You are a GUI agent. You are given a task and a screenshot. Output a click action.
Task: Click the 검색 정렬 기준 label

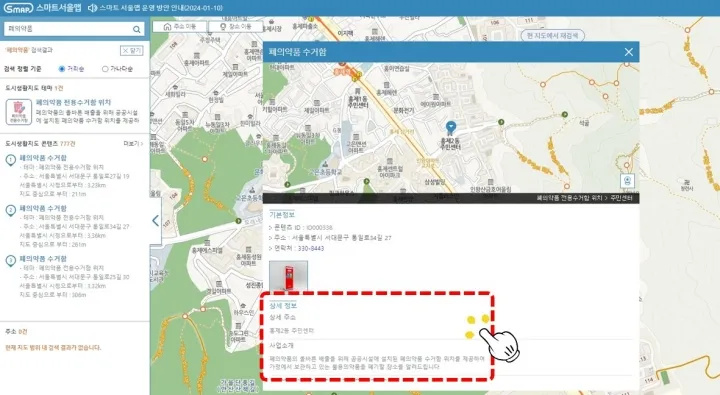coord(22,69)
